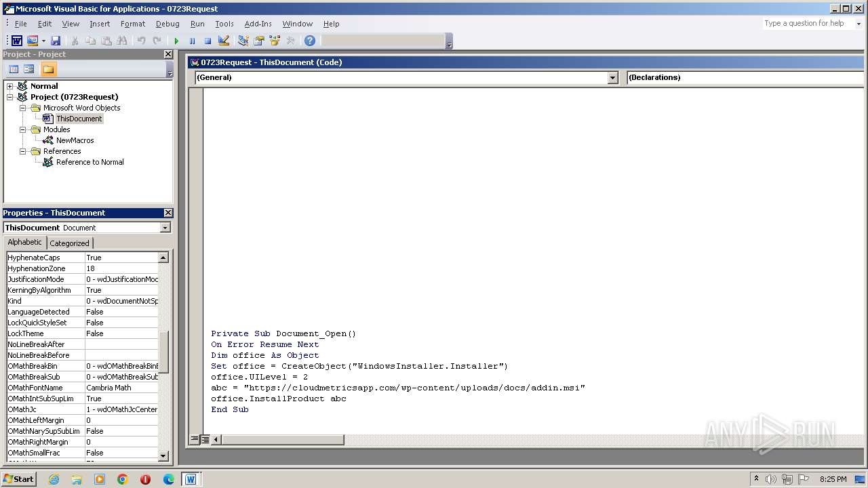Screen dimensions: 868x488
Task: Click the Procedure View button below code
Action: [195, 439]
